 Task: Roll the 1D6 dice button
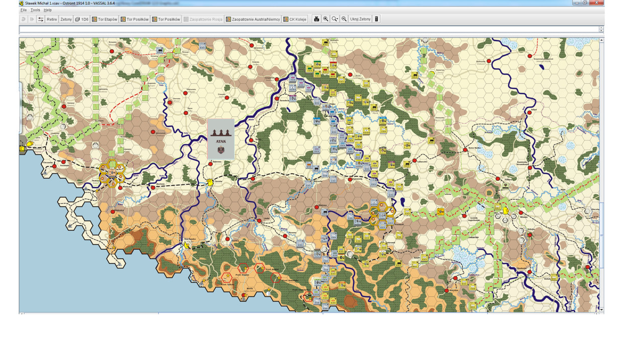82,19
